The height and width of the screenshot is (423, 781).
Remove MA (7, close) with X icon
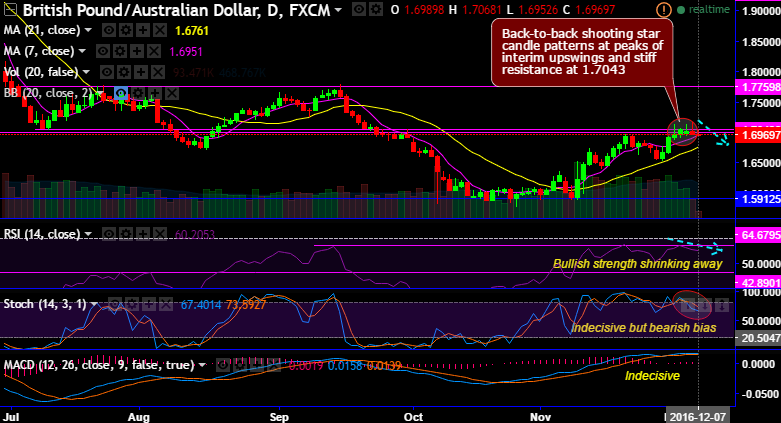[153, 51]
